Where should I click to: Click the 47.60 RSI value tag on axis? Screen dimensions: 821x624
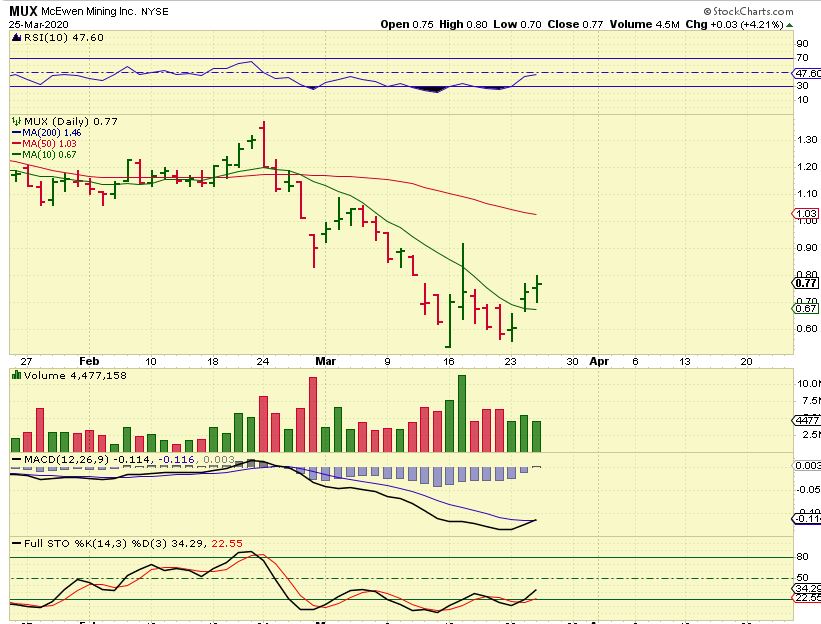click(x=807, y=73)
